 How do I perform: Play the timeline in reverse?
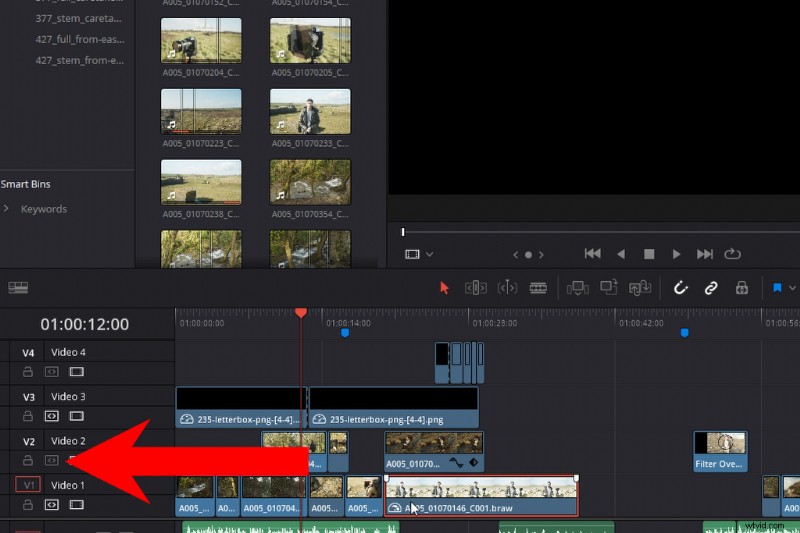click(x=621, y=254)
